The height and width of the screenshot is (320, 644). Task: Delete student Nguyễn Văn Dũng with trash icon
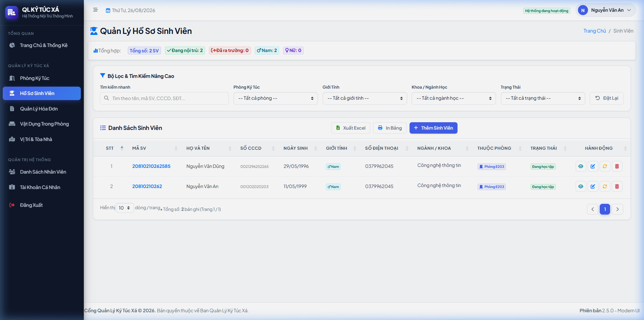point(617,166)
